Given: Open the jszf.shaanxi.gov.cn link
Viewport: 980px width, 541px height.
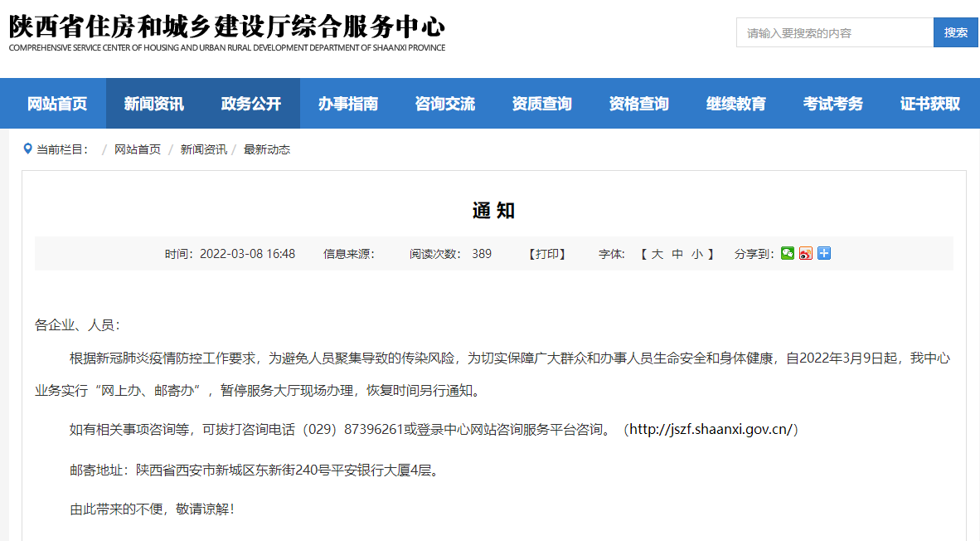Looking at the screenshot, I should 712,429.
